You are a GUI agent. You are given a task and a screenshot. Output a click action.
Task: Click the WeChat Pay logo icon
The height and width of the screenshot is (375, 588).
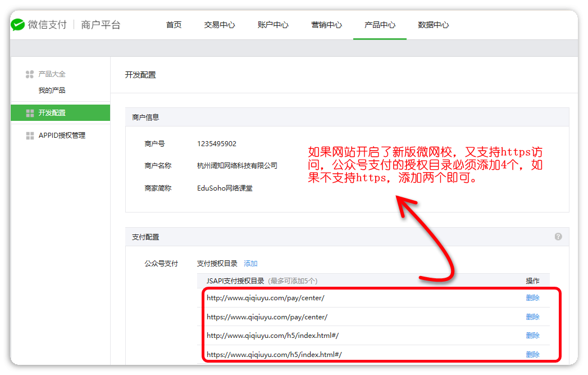pyautogui.click(x=18, y=25)
